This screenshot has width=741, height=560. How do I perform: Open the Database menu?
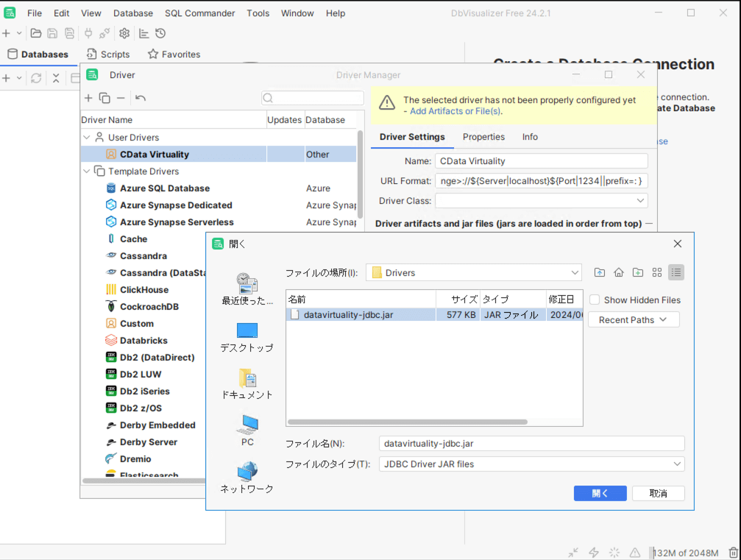point(133,13)
